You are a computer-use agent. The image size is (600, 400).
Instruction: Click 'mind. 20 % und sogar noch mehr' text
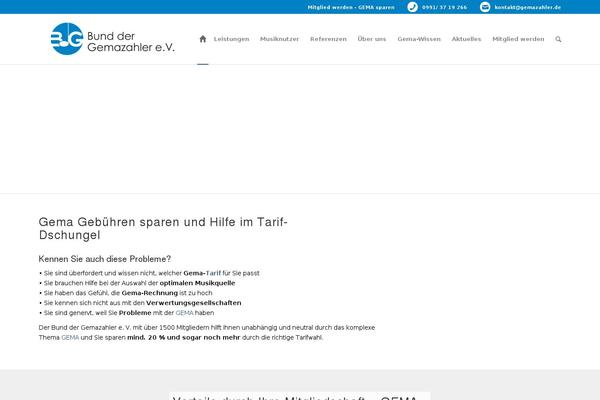(184, 338)
